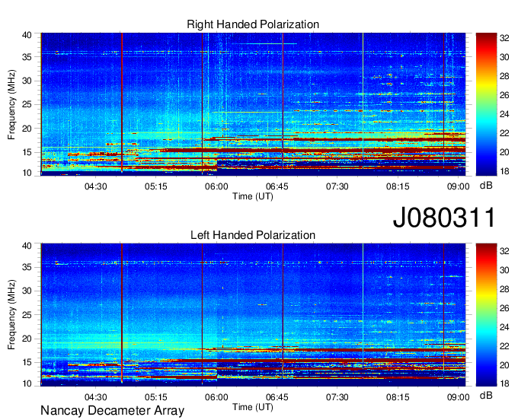Click Time (UT) label under Right Handed plot
Viewport: 518px width, 420px height.
[x=253, y=196]
